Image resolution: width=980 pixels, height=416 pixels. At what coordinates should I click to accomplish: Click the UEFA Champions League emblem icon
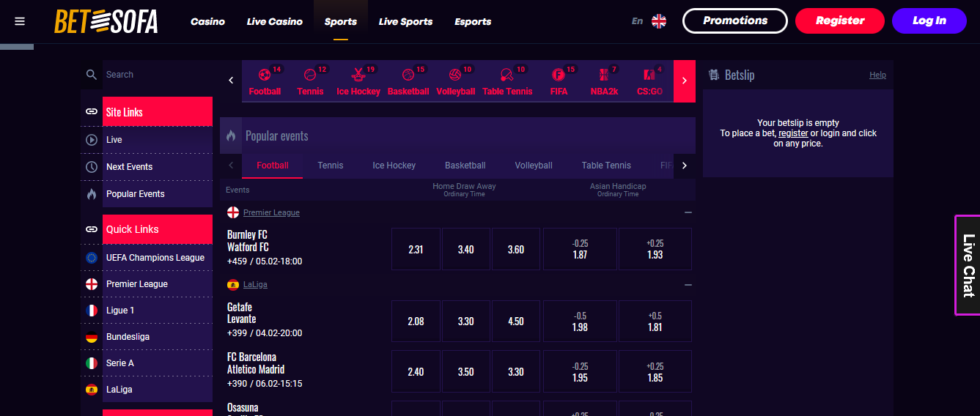click(92, 258)
